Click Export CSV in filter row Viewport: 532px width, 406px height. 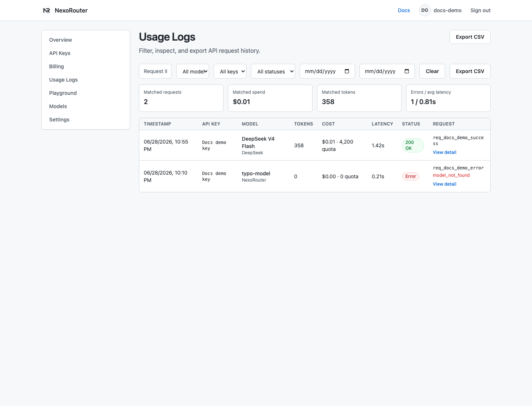[x=470, y=71]
